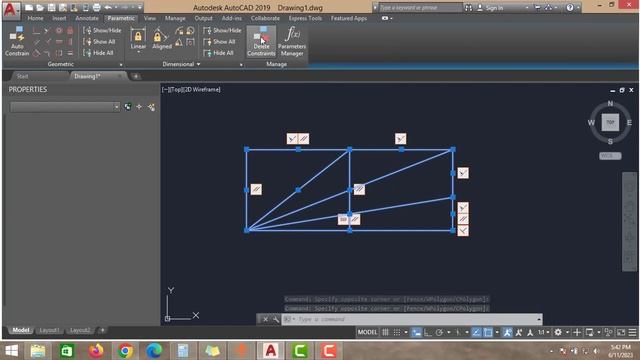Open the AutoCAD application menu
This screenshot has width=640, height=360.
click(x=11, y=10)
